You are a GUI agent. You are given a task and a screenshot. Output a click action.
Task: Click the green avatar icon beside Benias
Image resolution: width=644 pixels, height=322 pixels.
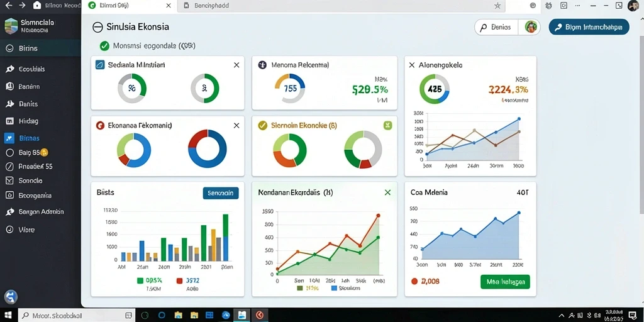click(x=531, y=27)
